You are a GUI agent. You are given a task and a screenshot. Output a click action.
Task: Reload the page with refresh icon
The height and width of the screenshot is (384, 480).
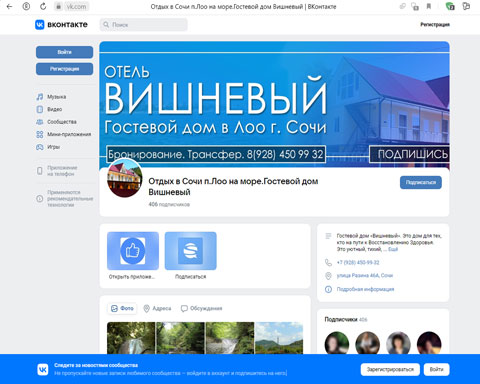[43, 6]
